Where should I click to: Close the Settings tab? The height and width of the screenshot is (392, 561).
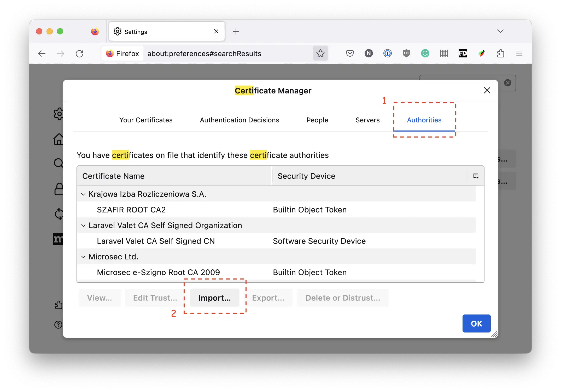pos(216,32)
